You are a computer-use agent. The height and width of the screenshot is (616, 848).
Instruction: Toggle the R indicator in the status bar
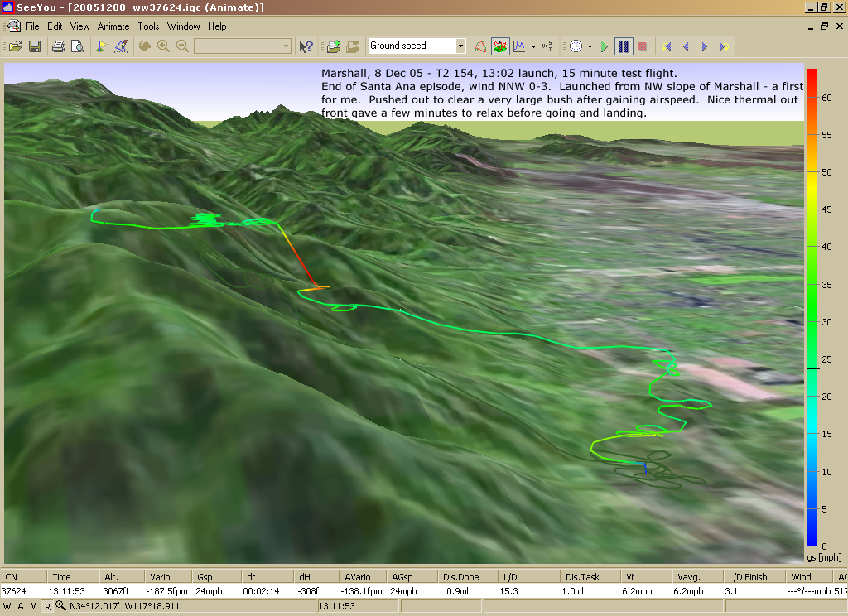(x=48, y=607)
